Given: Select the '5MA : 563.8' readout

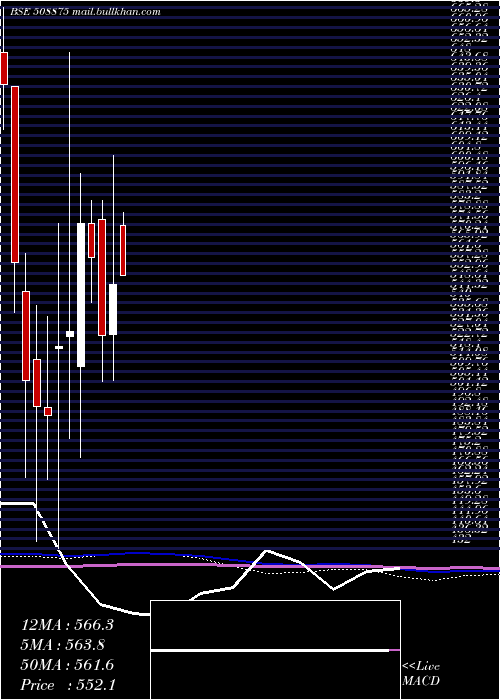Looking at the screenshot, I should click(x=63, y=644).
